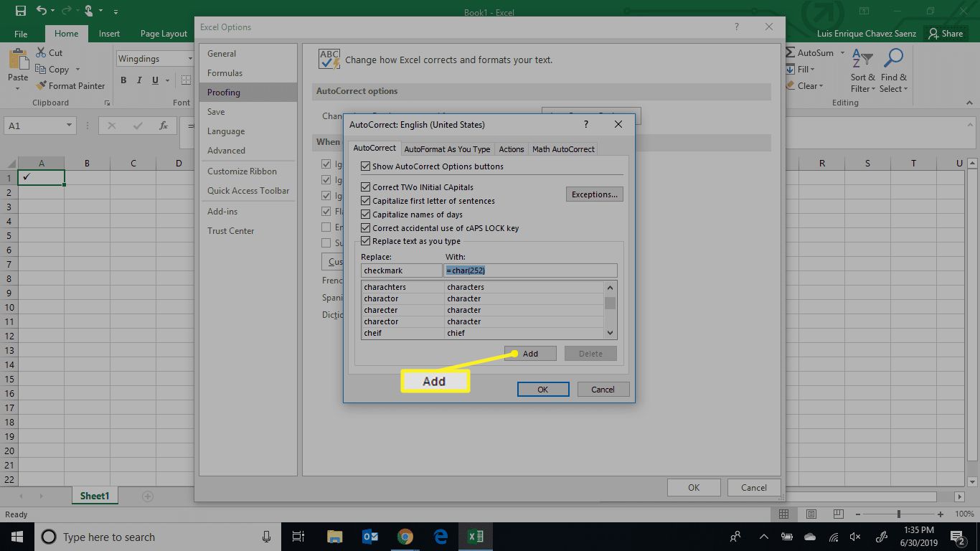Click the Windows taskbar search box
This screenshot has width=980, height=551.
click(x=157, y=537)
